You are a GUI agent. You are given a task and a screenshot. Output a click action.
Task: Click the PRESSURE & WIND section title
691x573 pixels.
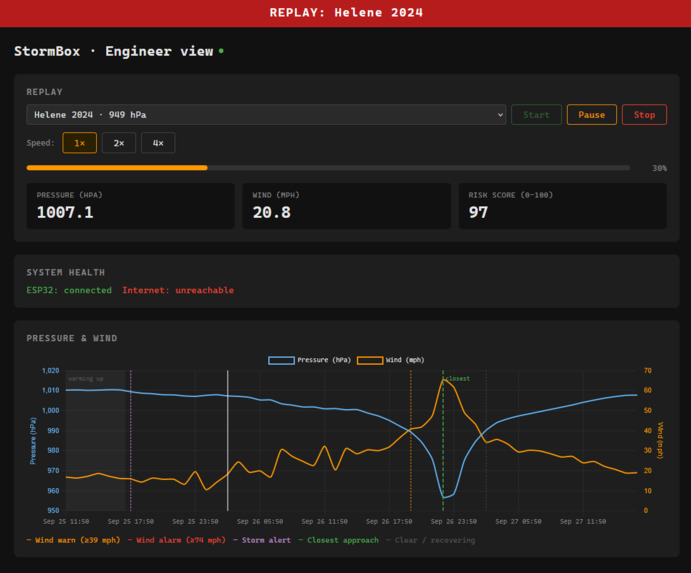click(x=72, y=338)
